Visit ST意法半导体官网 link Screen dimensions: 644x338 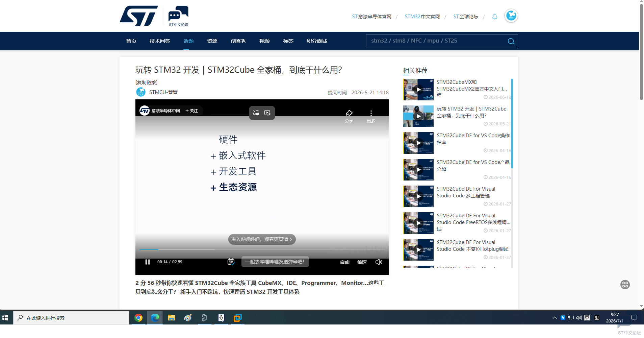point(371,17)
